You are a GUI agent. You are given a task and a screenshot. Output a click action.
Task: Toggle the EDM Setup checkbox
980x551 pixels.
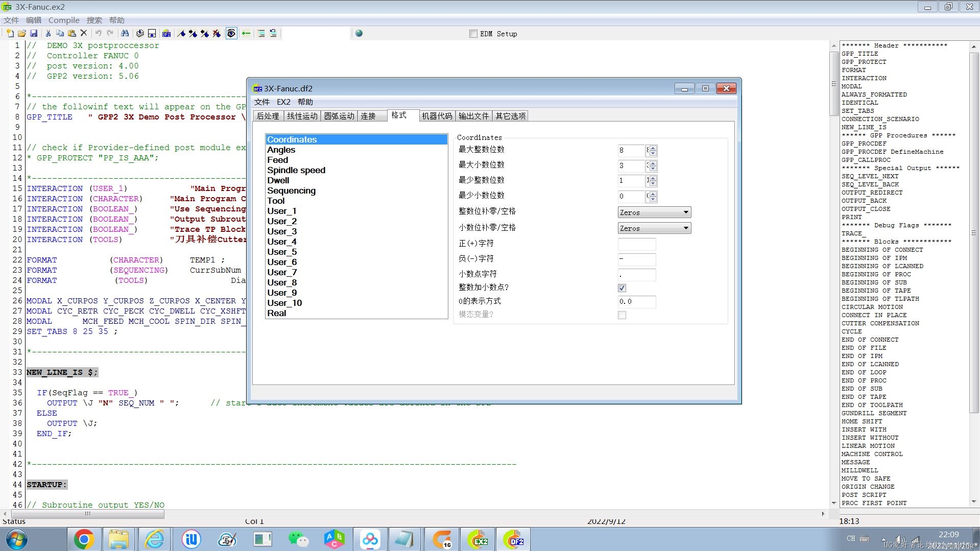[473, 34]
